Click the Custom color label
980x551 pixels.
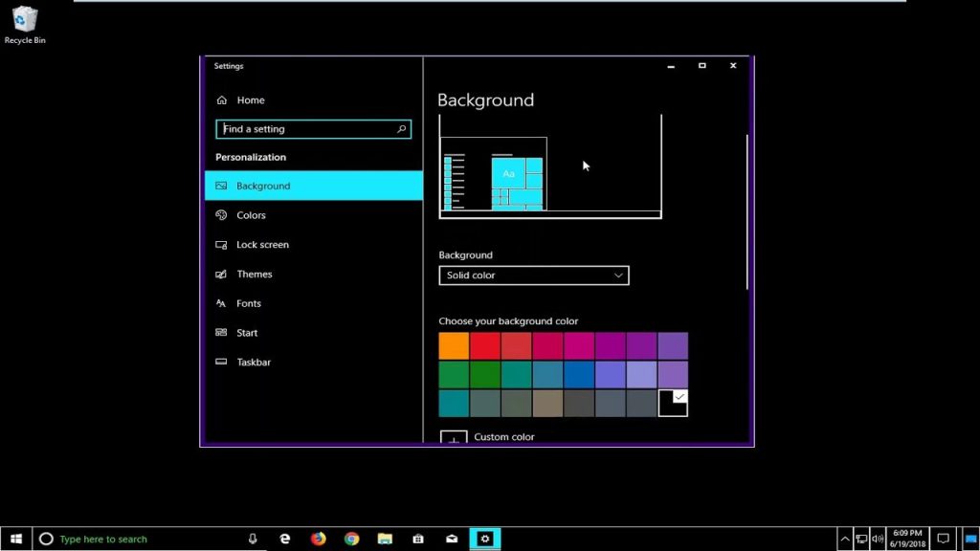pyautogui.click(x=503, y=436)
